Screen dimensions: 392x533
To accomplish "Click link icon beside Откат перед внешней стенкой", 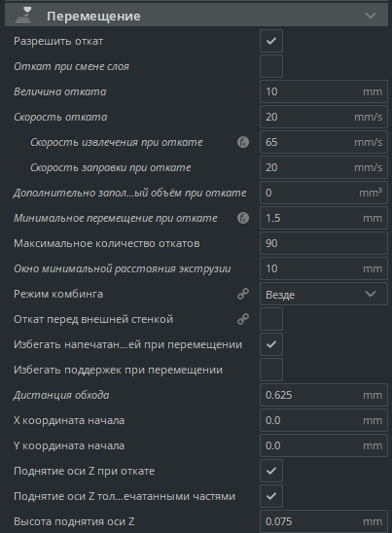I will pyautogui.click(x=243, y=319).
